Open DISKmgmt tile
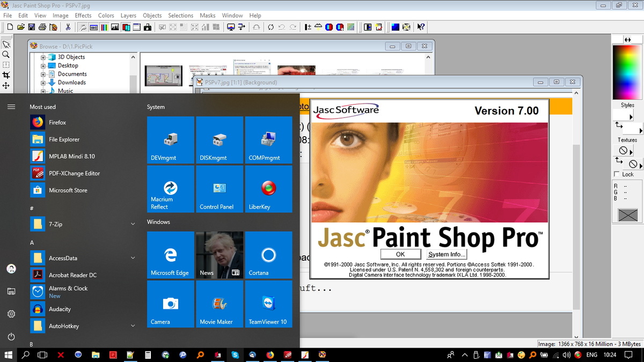 click(219, 140)
